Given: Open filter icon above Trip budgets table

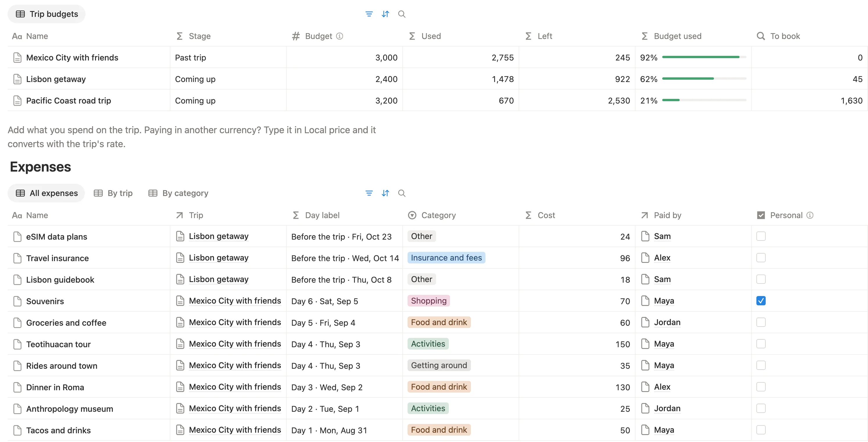Looking at the screenshot, I should [x=369, y=14].
